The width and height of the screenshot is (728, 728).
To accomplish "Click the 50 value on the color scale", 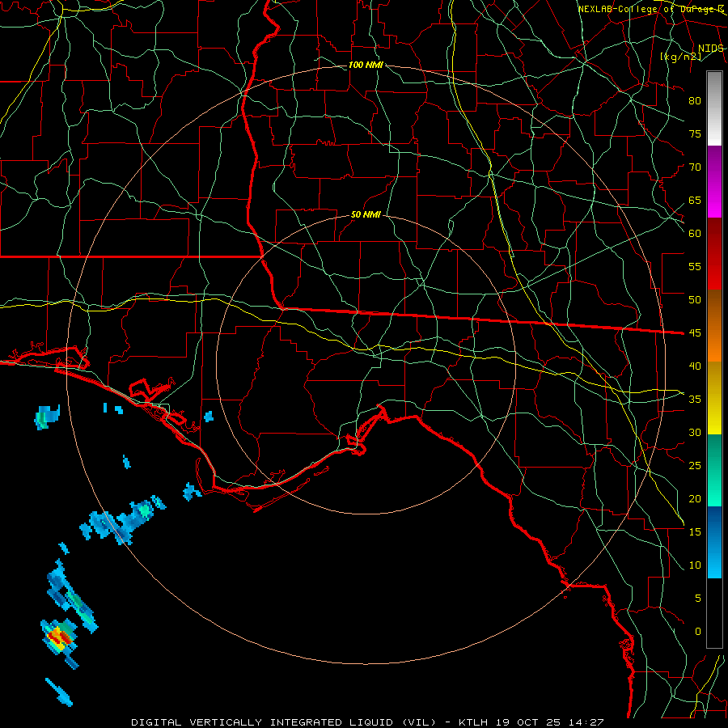I will (695, 299).
